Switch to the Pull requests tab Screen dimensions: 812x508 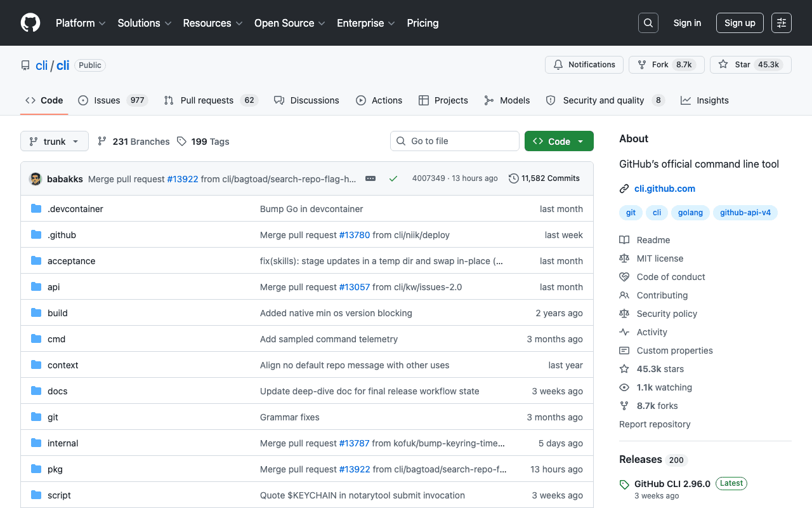tap(211, 100)
